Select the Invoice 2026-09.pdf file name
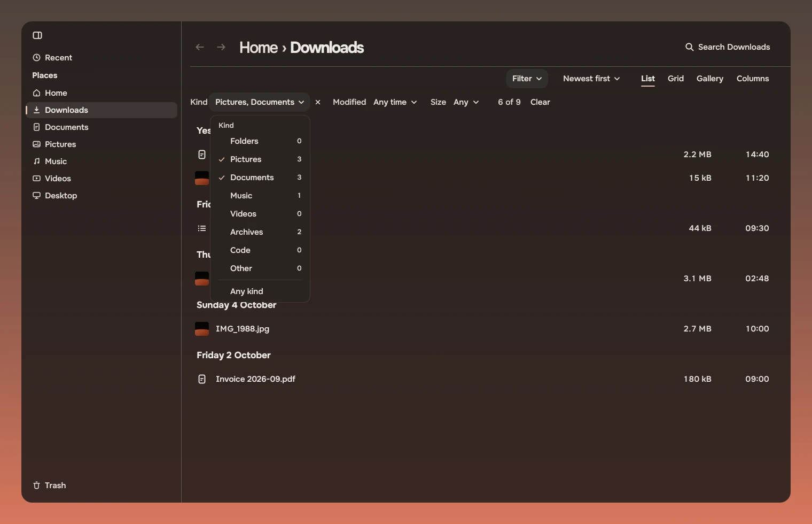 tap(255, 379)
